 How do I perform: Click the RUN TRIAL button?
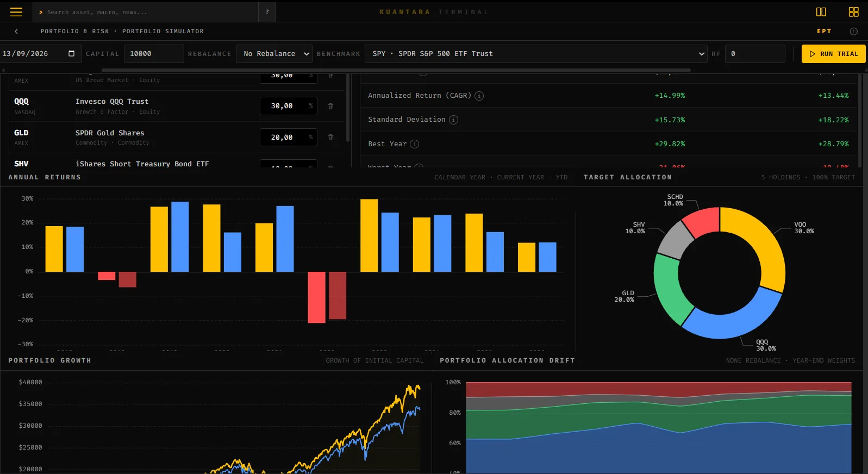pyautogui.click(x=833, y=54)
